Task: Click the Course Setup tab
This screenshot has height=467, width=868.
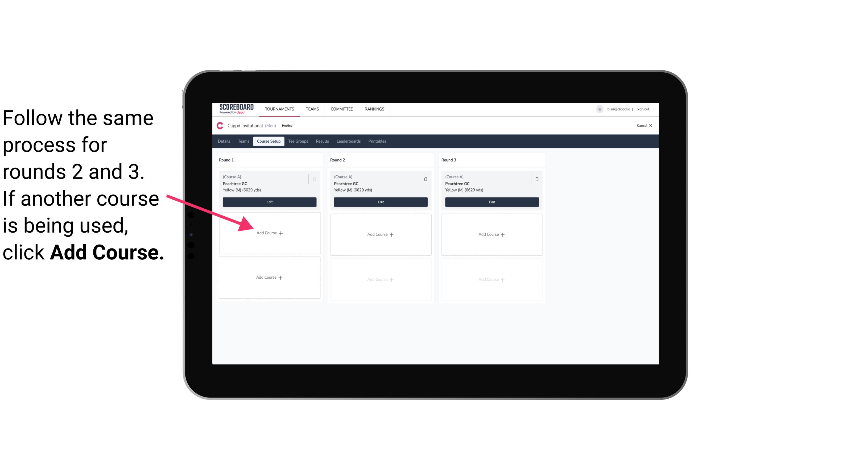Action: pos(268,141)
